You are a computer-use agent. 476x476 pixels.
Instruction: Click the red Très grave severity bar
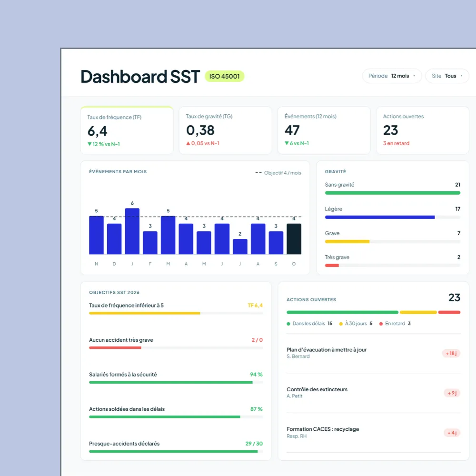click(x=332, y=265)
